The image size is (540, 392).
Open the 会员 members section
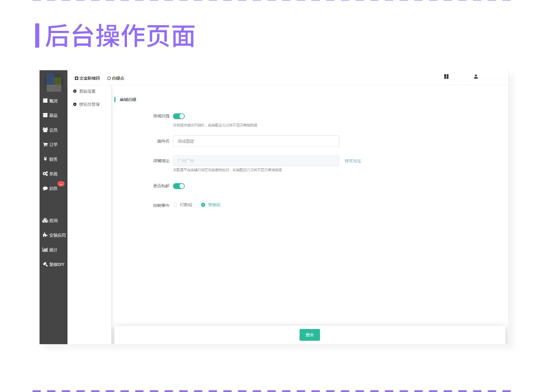pyautogui.click(x=50, y=130)
